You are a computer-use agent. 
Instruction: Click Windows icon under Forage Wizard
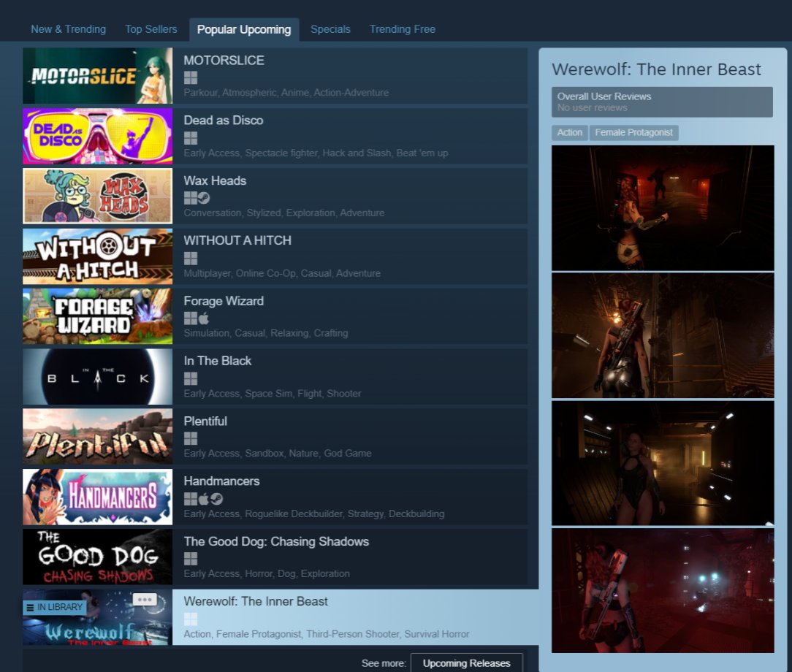click(x=191, y=318)
